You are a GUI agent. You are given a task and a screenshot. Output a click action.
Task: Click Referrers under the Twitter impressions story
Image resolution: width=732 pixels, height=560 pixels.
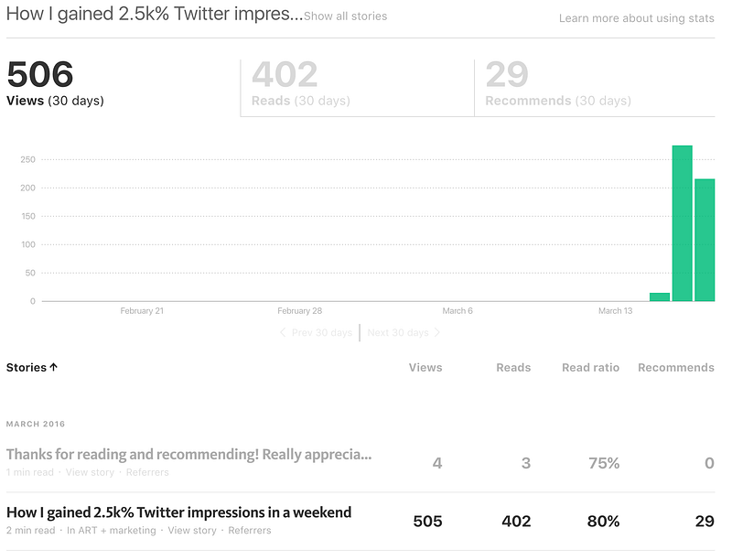[249, 531]
